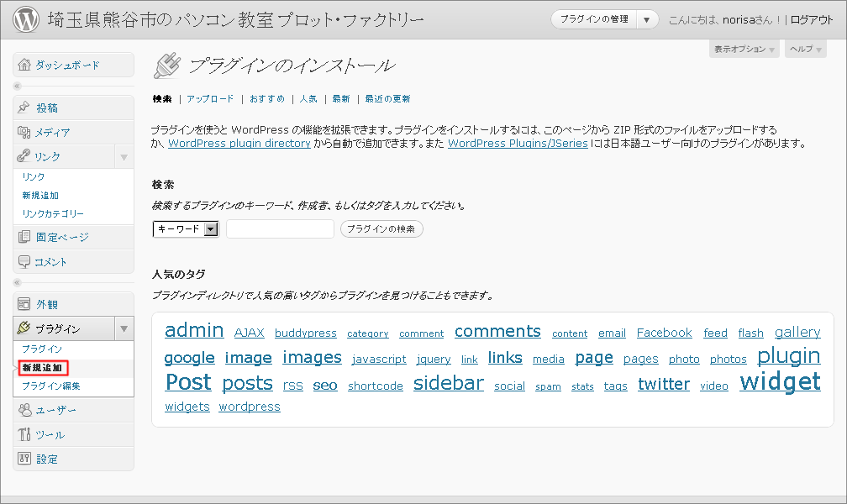This screenshot has width=847, height=504.
Task: Click the sidebar tag link
Action: 449,382
